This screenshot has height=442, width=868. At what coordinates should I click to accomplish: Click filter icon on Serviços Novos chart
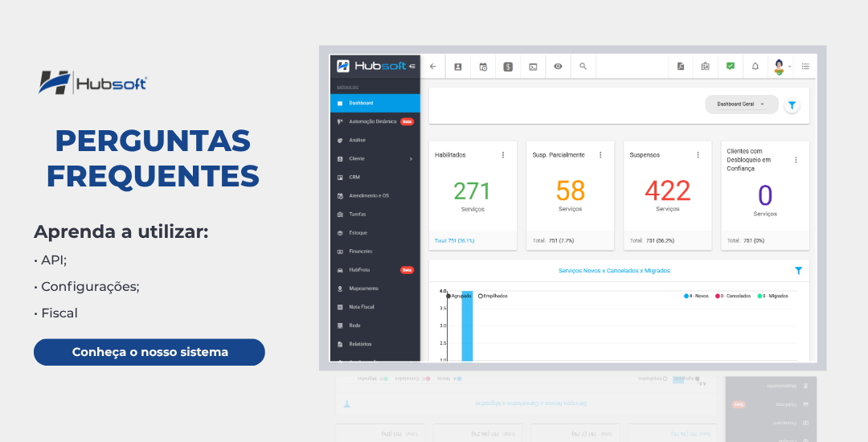pos(798,271)
